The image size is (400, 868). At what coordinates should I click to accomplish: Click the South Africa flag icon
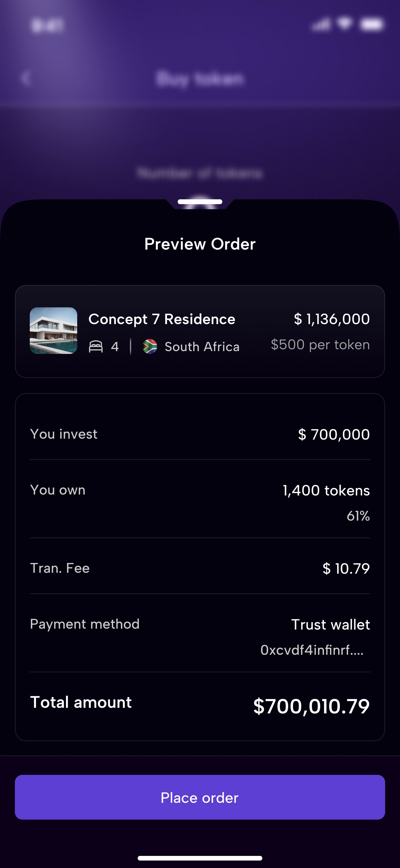click(x=150, y=346)
